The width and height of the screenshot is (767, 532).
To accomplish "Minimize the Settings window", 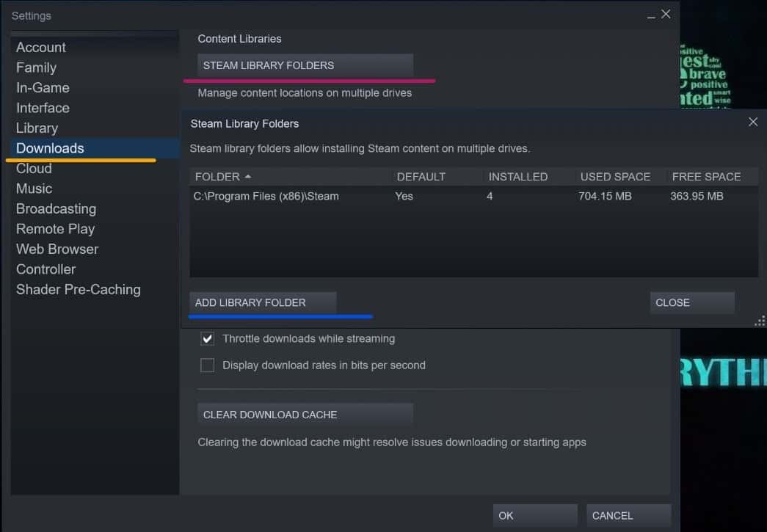I will pyautogui.click(x=651, y=15).
